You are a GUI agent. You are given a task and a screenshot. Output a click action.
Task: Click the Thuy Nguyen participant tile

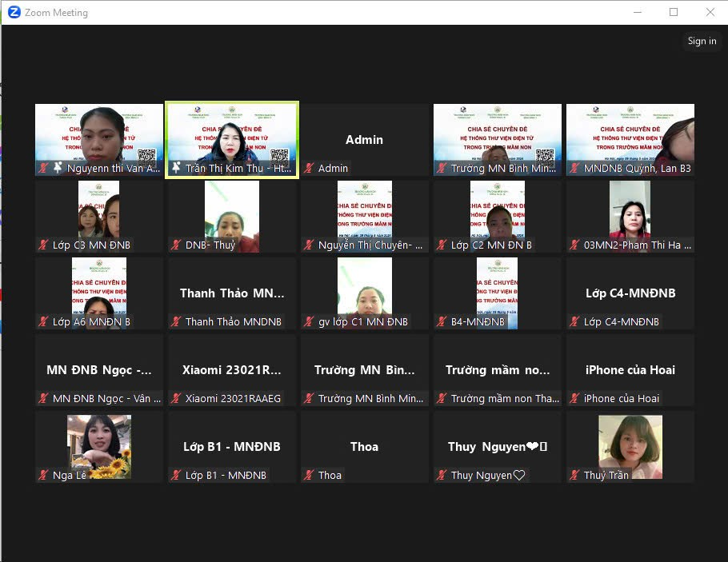(498, 447)
